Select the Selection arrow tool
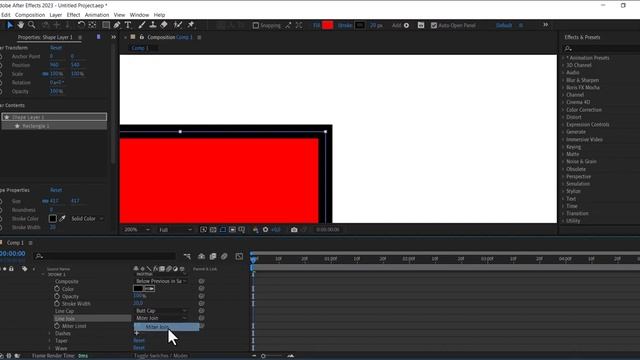 click(x=10, y=25)
